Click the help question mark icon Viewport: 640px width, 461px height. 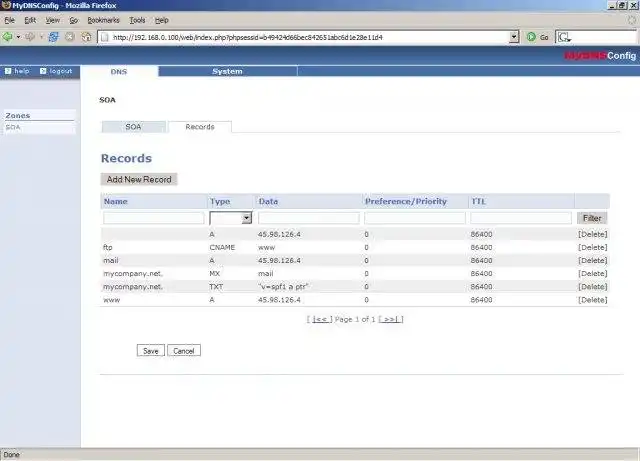coord(8,71)
